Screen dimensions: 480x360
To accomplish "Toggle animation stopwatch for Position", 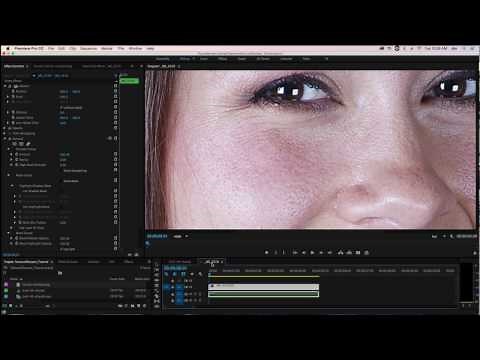I will 13,91.
